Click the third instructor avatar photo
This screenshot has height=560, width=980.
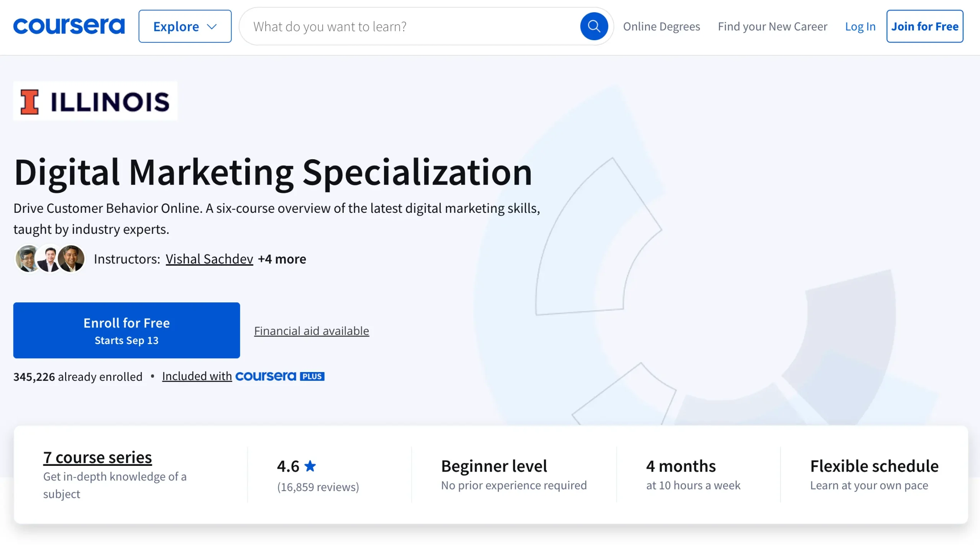click(72, 259)
